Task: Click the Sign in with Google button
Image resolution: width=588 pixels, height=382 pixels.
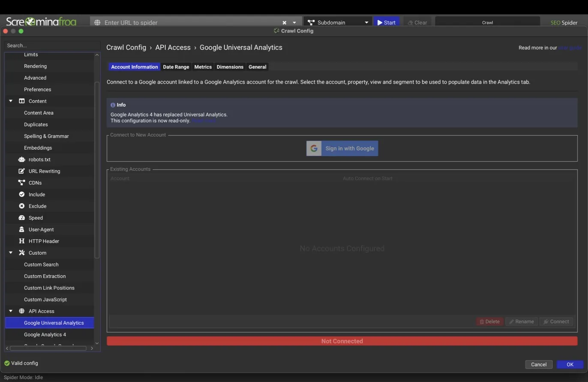Action: pos(342,148)
